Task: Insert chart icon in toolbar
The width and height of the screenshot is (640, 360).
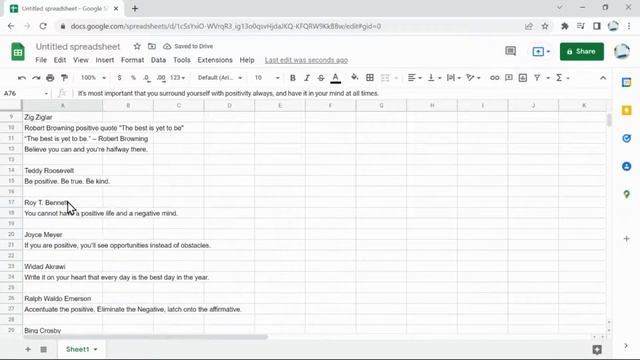Action: pos(523,78)
